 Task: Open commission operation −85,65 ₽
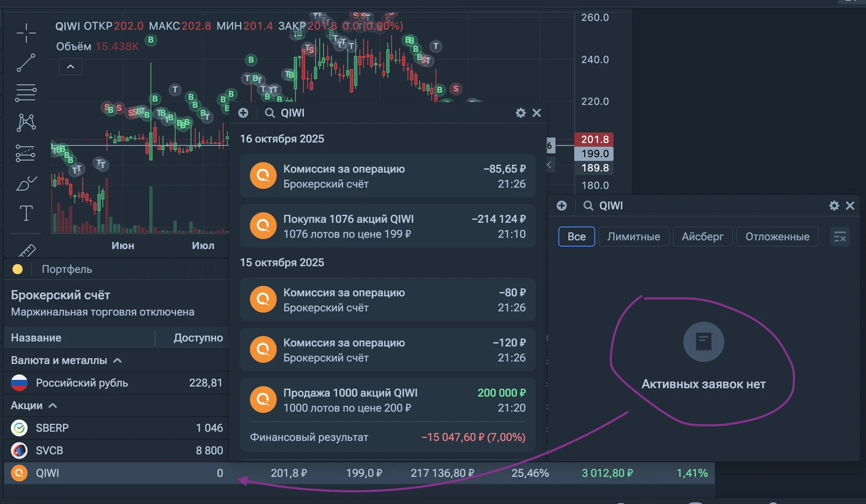(388, 176)
